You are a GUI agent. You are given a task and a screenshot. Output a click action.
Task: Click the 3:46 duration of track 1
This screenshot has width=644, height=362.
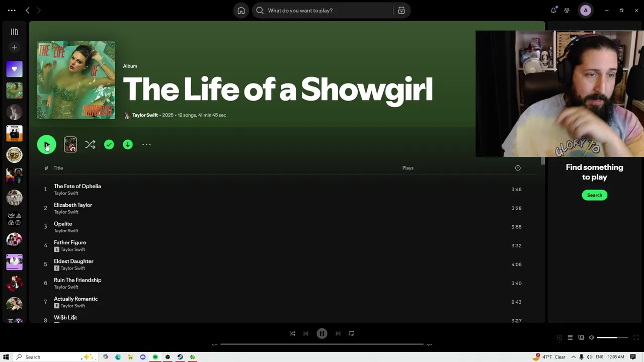(x=516, y=190)
